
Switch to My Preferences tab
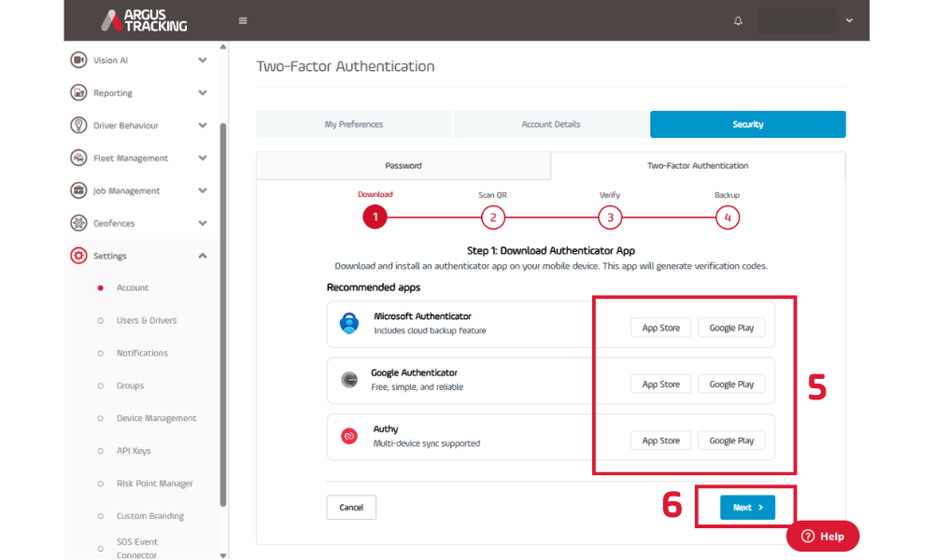[354, 124]
